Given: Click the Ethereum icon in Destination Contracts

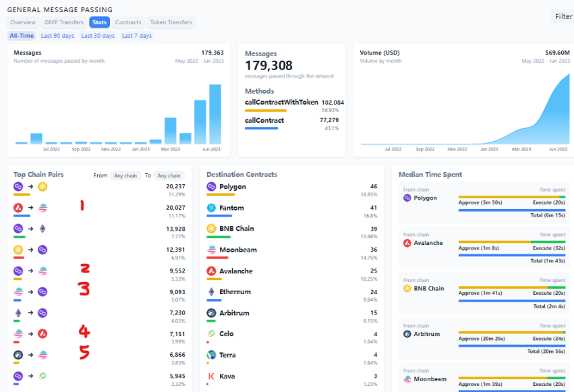Looking at the screenshot, I should tap(211, 291).
